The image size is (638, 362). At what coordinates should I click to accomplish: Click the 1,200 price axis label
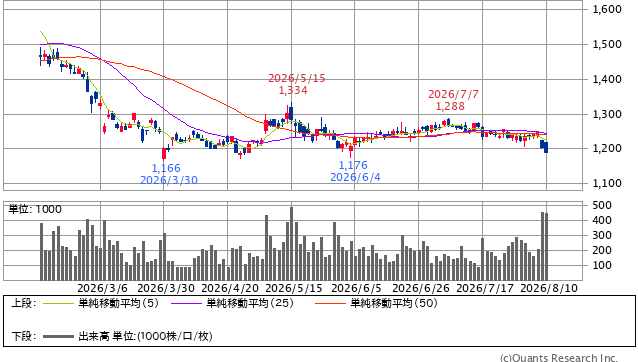coord(607,148)
